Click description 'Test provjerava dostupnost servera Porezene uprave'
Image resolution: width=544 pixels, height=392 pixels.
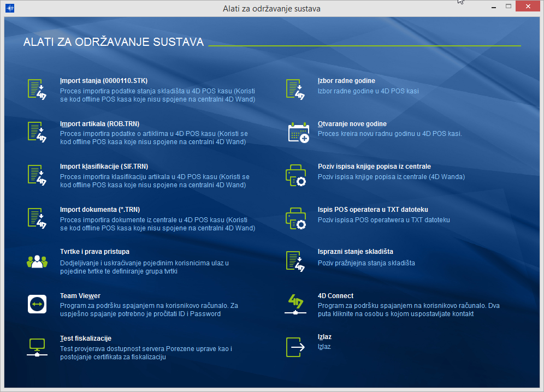pos(146,353)
